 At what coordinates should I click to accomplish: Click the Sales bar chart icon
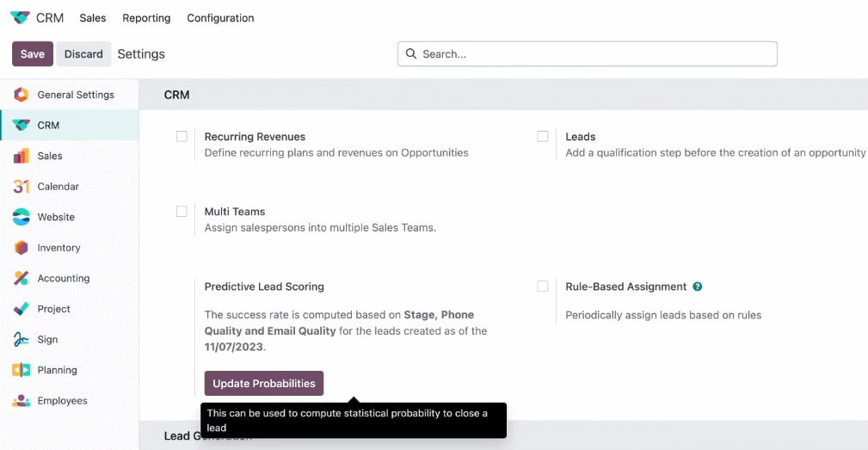21,156
